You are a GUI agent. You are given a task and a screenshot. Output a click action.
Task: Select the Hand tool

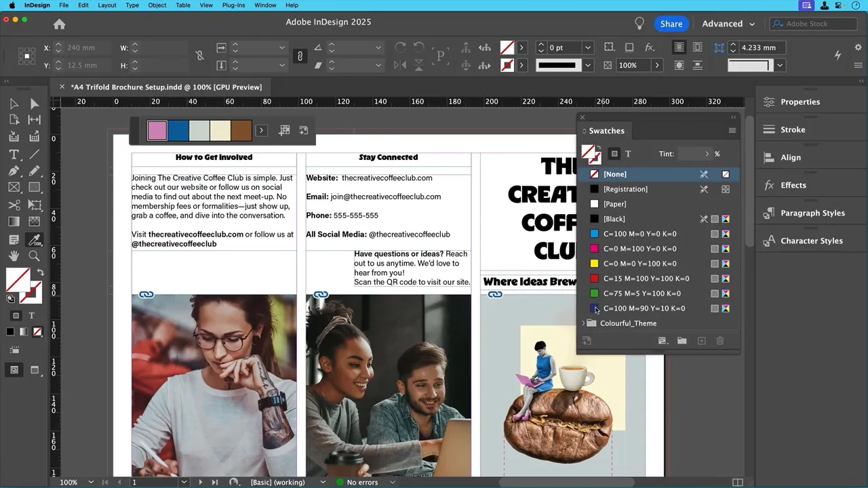[x=12, y=256]
